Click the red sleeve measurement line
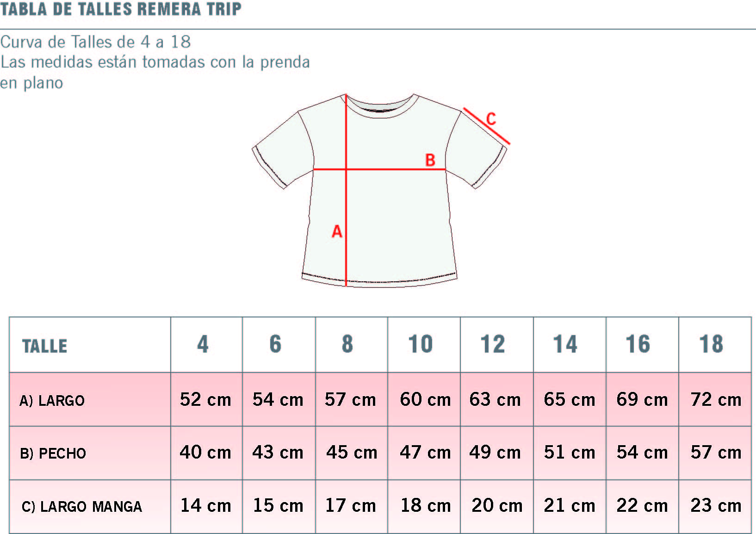 click(486, 126)
